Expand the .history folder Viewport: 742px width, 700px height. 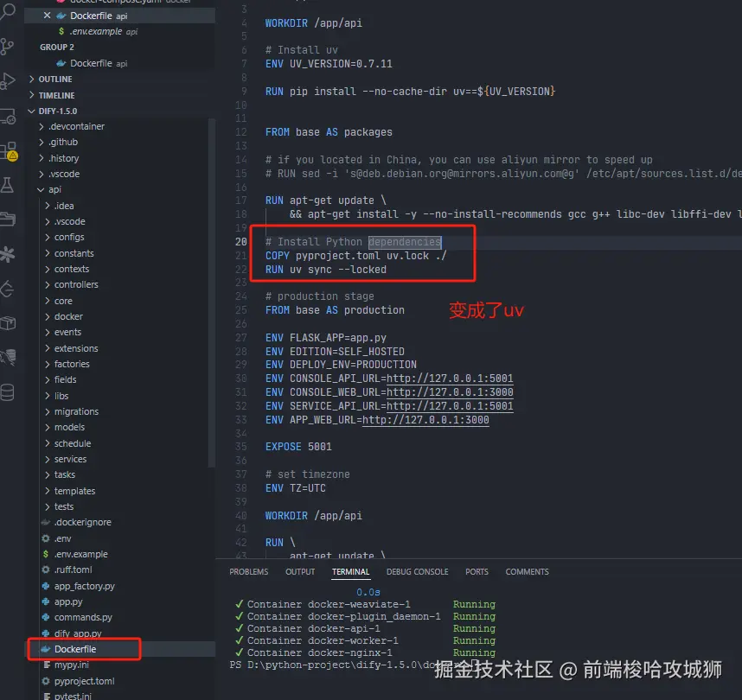(x=42, y=158)
